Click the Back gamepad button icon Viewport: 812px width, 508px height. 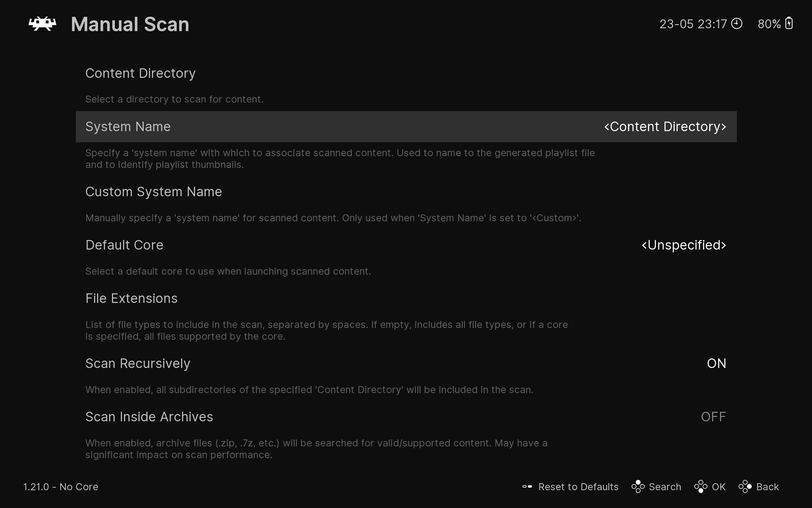pos(745,486)
